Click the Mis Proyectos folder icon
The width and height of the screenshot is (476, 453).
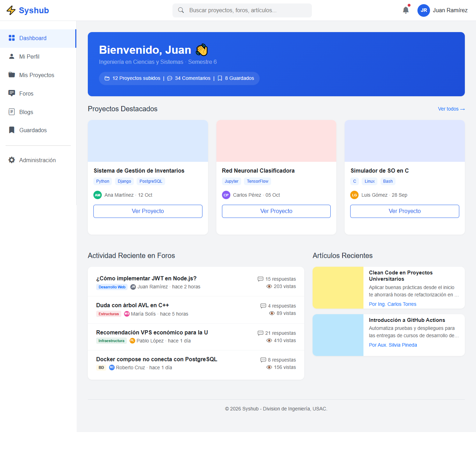click(x=12, y=75)
